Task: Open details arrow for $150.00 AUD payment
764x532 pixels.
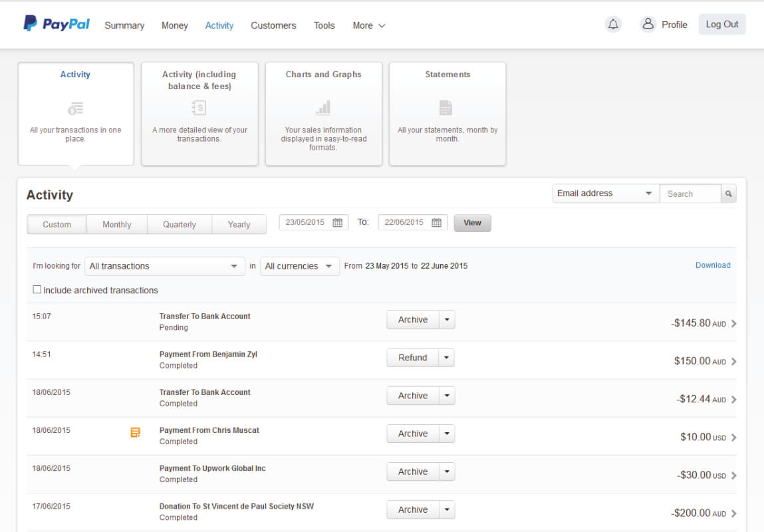Action: [734, 362]
